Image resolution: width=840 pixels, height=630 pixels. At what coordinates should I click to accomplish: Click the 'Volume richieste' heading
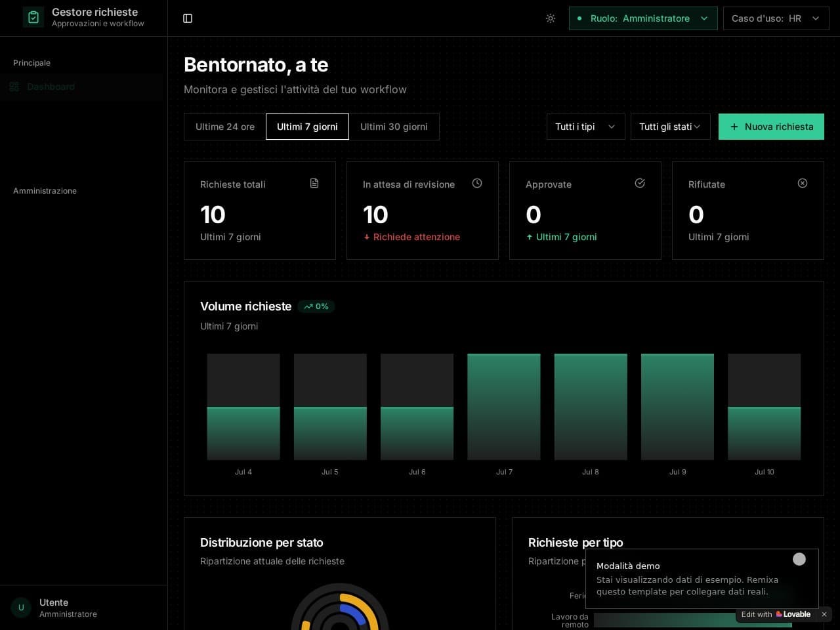point(246,306)
